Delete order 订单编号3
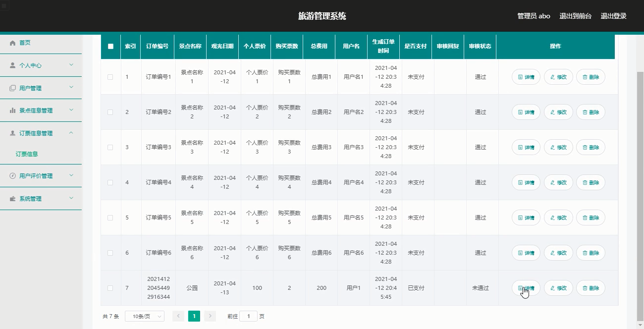This screenshot has width=644, height=329. 590,147
